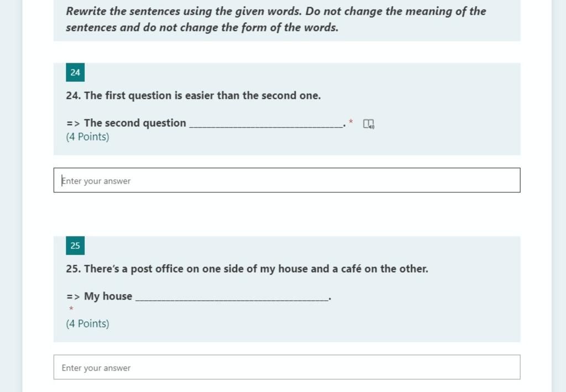Click the arrow symbol before 'The second question'

pyautogui.click(x=74, y=123)
